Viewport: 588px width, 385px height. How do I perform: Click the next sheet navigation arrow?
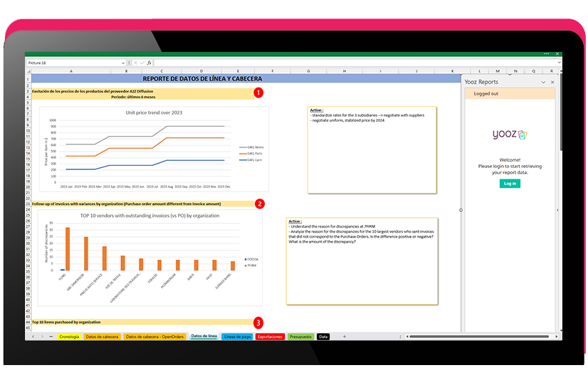(42, 337)
